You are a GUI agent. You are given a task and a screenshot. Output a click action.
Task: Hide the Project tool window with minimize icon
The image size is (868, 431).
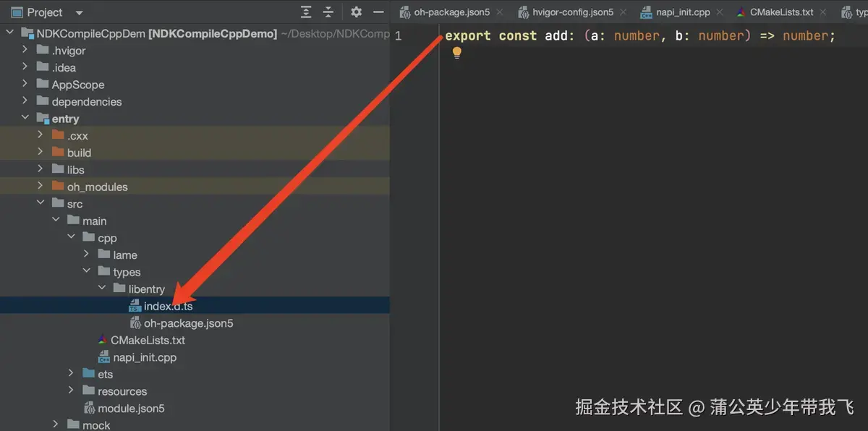[377, 12]
